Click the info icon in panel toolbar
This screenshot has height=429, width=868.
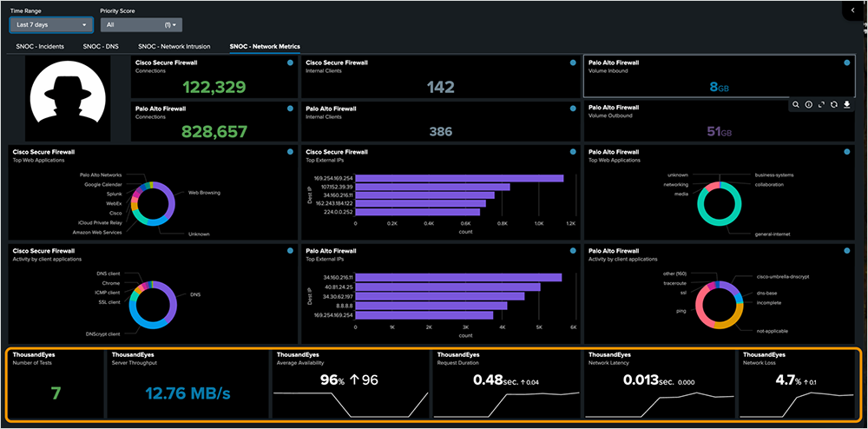pyautogui.click(x=808, y=104)
